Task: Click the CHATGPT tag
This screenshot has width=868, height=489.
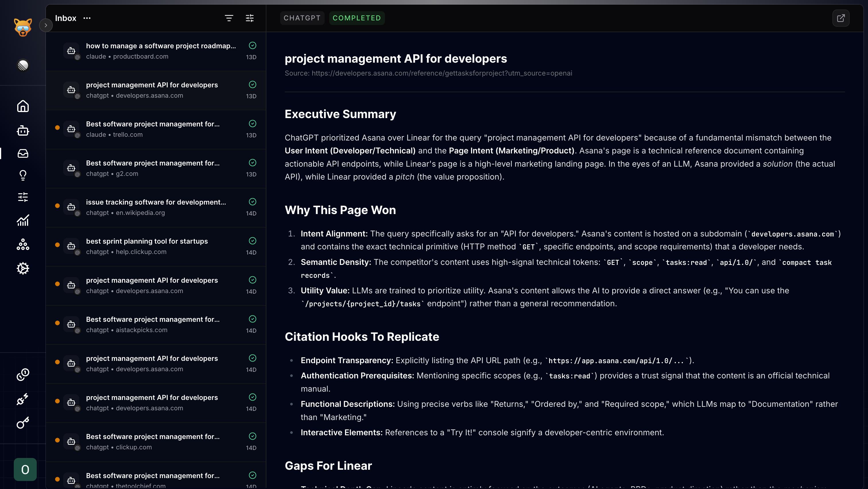Action: click(302, 18)
